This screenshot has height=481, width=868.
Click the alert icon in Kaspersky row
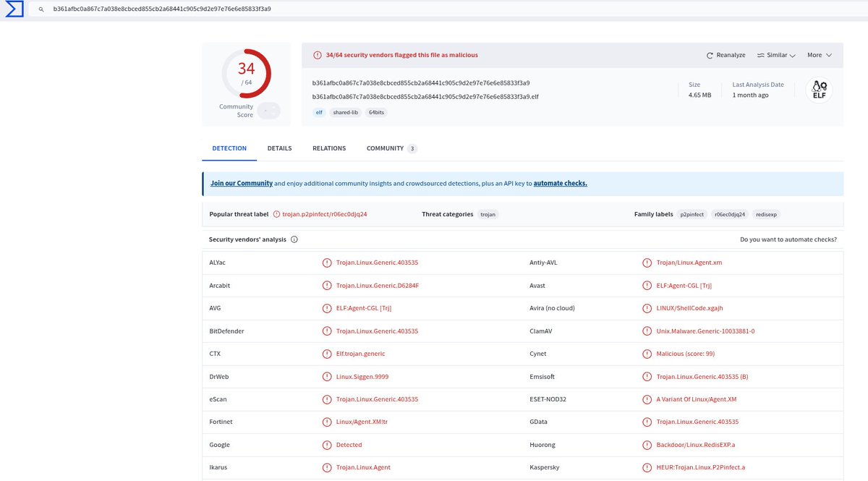coord(647,467)
